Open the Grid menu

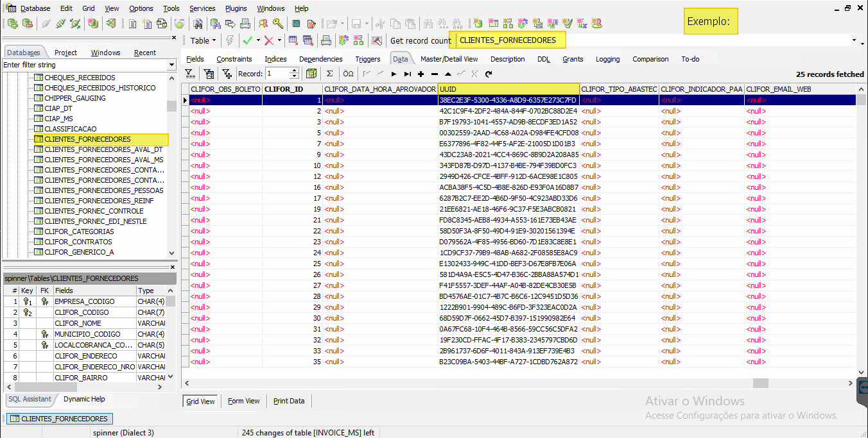(x=89, y=8)
